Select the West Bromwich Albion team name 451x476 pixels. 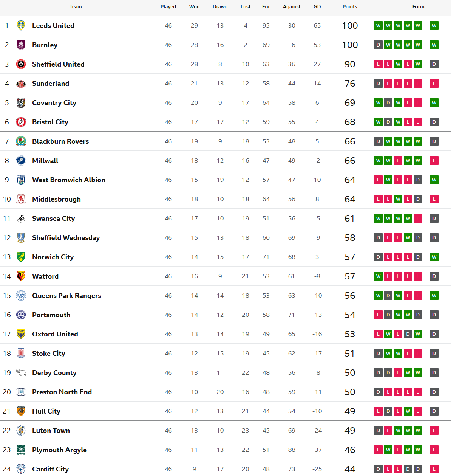tap(69, 180)
